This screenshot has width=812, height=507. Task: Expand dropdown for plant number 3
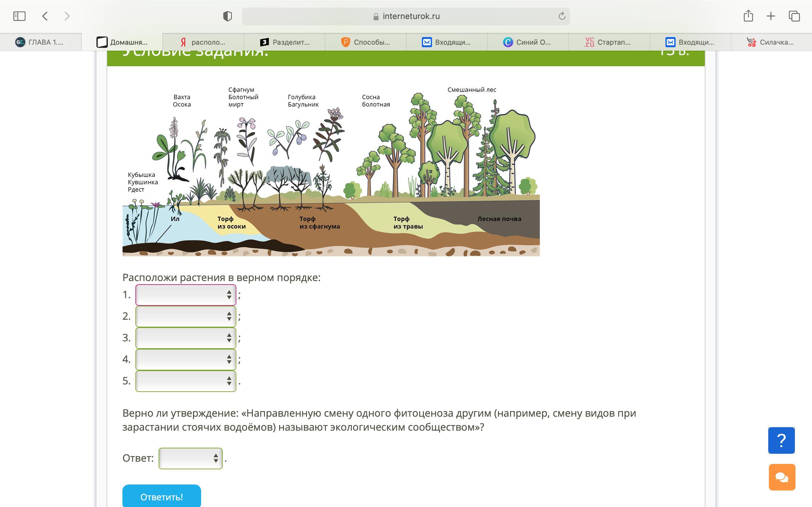[x=186, y=338]
